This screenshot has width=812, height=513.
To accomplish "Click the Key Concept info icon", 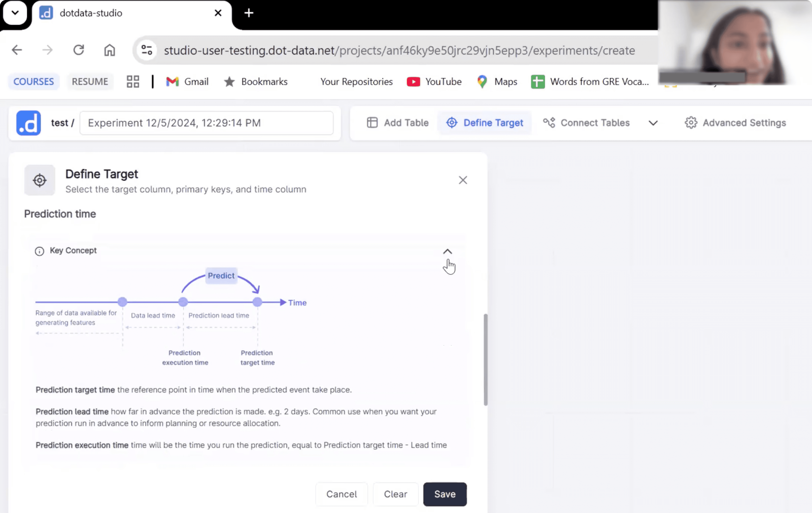I will pyautogui.click(x=40, y=251).
